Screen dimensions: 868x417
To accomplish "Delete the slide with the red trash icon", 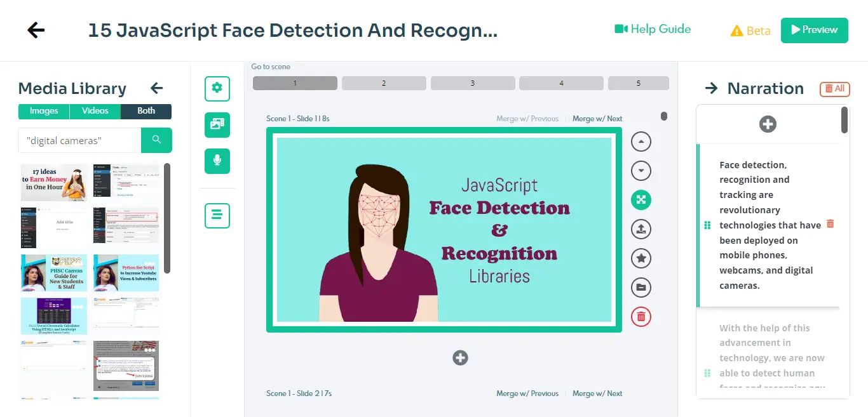I will [641, 316].
